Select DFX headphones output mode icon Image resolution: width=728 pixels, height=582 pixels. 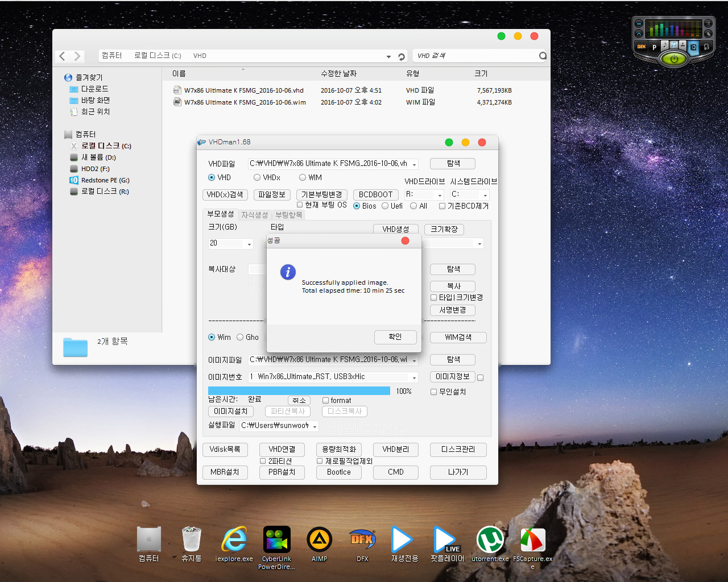(x=706, y=47)
